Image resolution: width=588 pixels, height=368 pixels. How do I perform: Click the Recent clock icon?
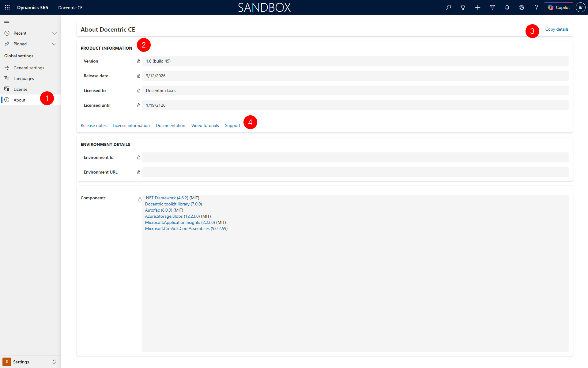[7, 33]
